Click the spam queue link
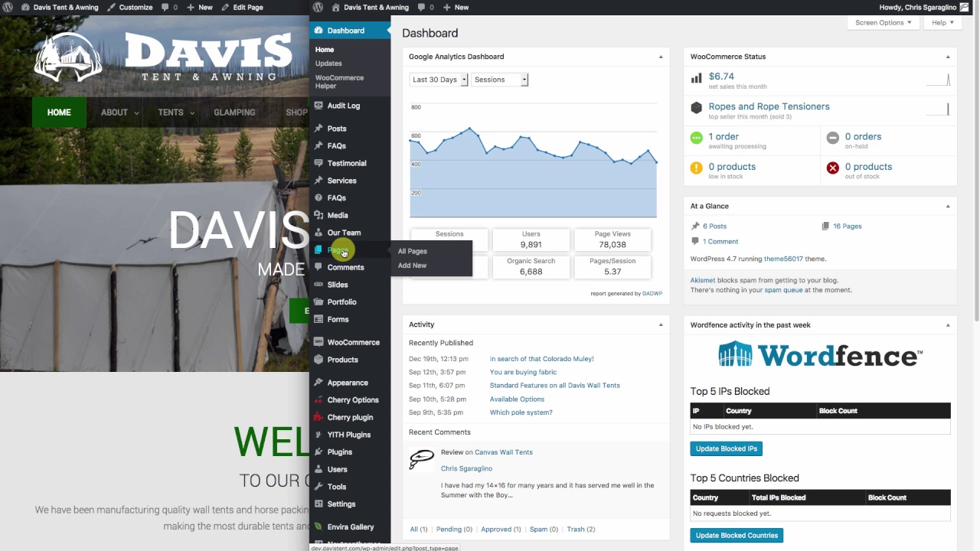This screenshot has height=551, width=980. pyautogui.click(x=783, y=290)
